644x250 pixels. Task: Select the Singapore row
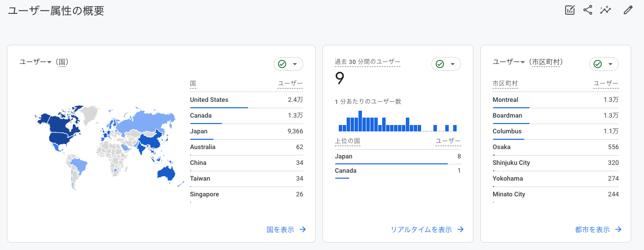[x=247, y=194]
